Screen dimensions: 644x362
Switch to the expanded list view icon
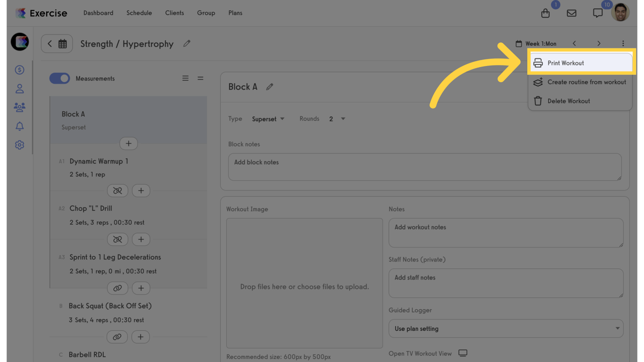pyautogui.click(x=185, y=78)
